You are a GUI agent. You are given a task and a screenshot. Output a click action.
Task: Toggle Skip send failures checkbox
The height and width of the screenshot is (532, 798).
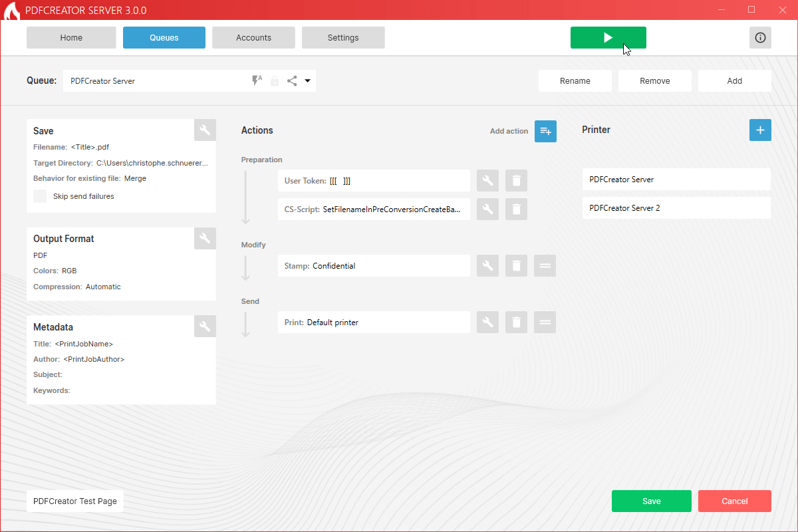[41, 196]
